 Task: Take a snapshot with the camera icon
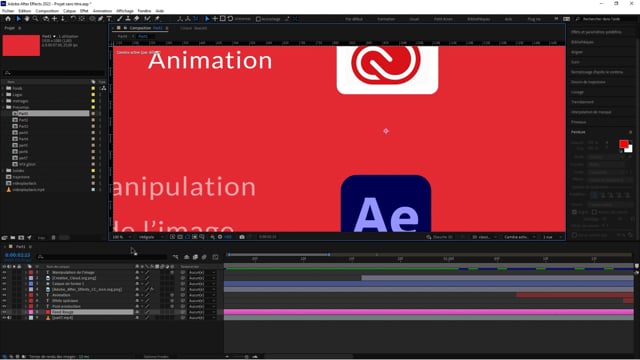pyautogui.click(x=242, y=237)
